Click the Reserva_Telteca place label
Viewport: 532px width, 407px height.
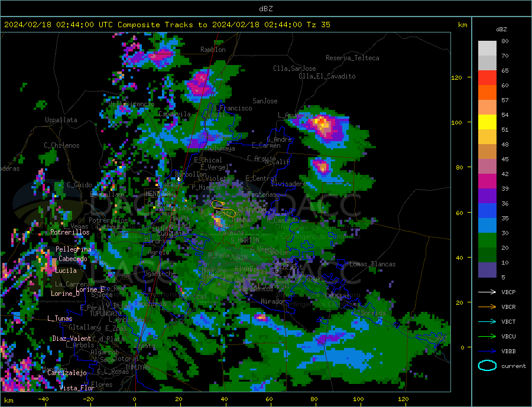point(352,58)
